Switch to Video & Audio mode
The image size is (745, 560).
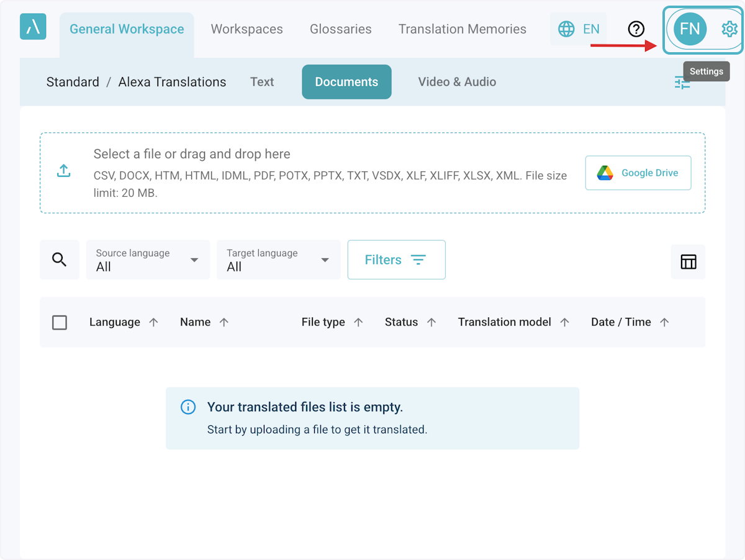(x=456, y=82)
